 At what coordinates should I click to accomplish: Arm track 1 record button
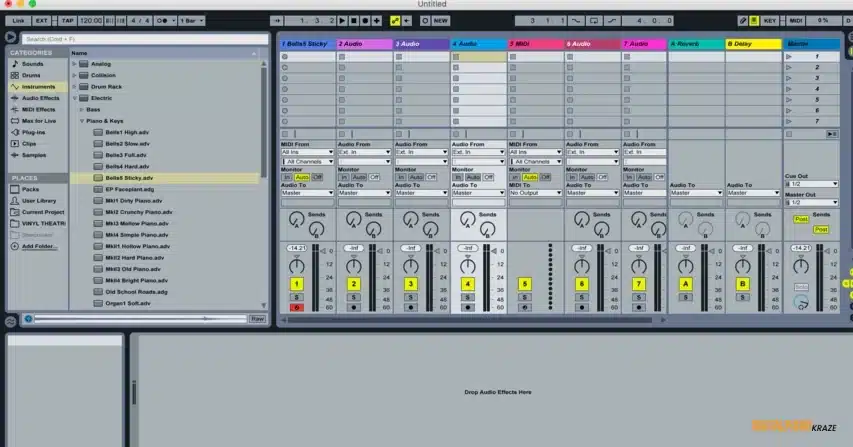coord(296,308)
